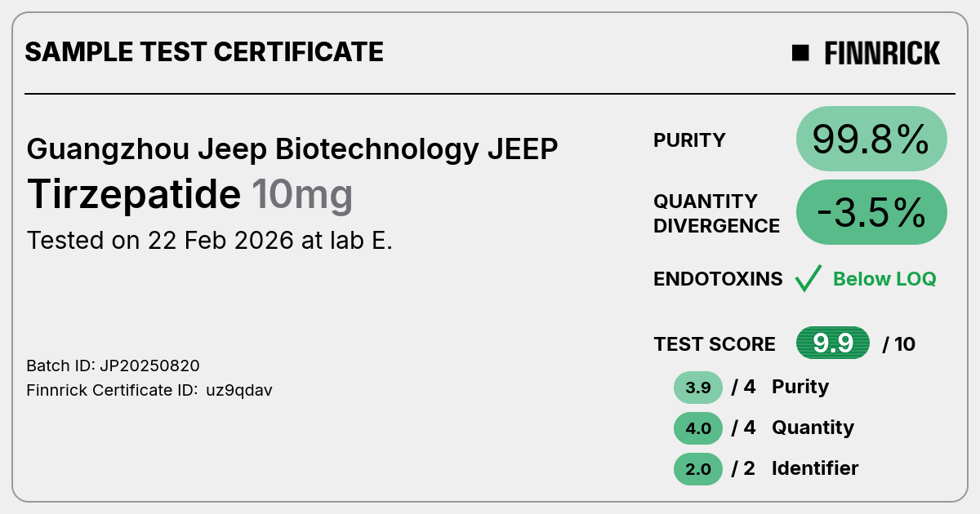The height and width of the screenshot is (514, 980).
Task: Select the Batch ID JP20250820 text
Action: click(114, 366)
